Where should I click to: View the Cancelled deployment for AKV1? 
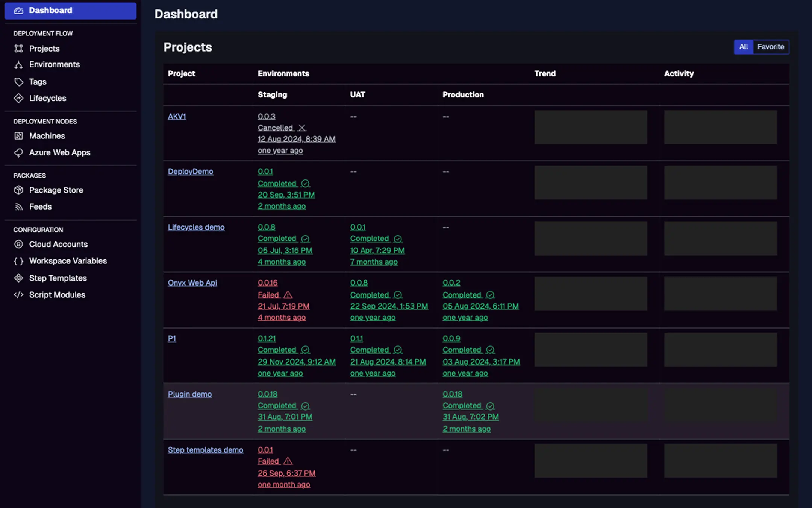point(276,128)
